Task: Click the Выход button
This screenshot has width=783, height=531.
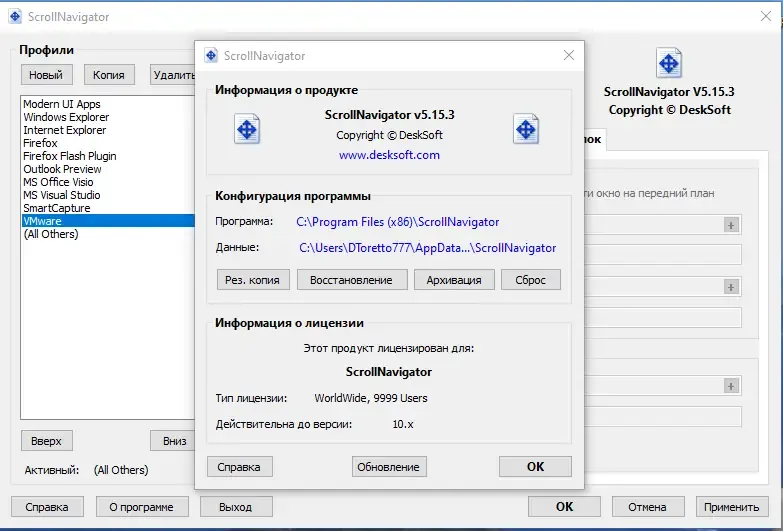Action: [236, 507]
